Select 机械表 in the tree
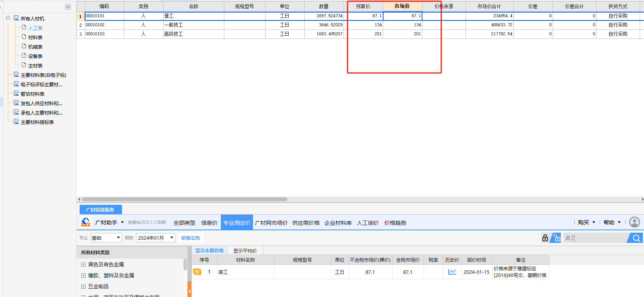Screen dimensions: 644x297 click(35, 47)
